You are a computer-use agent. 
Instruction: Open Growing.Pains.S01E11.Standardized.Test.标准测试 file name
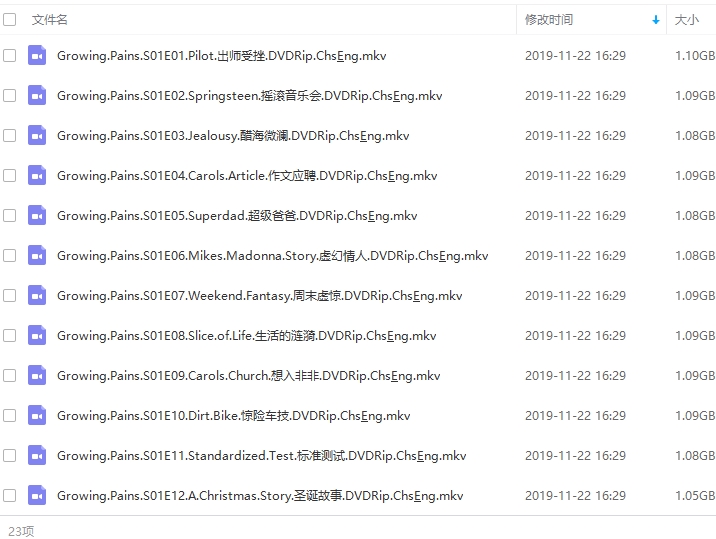click(261, 455)
